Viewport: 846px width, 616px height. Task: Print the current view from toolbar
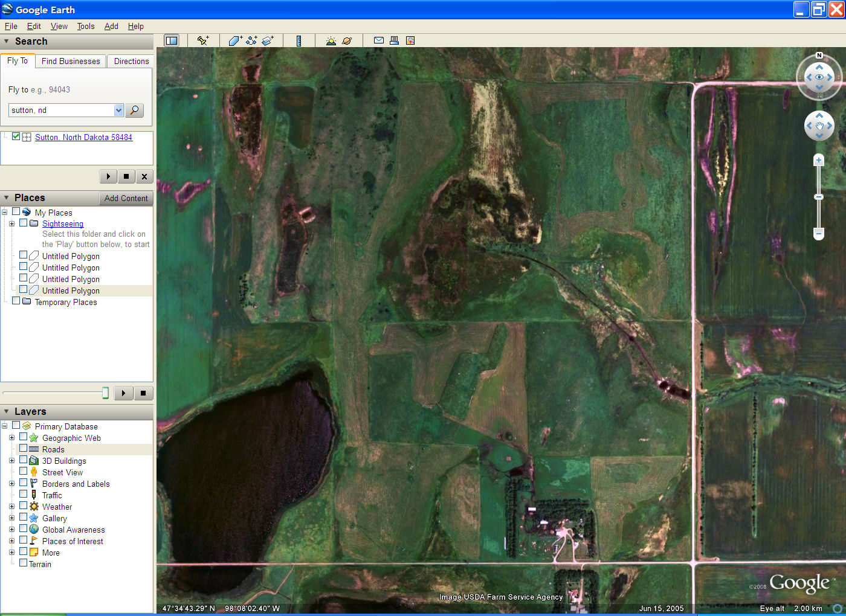click(x=394, y=40)
